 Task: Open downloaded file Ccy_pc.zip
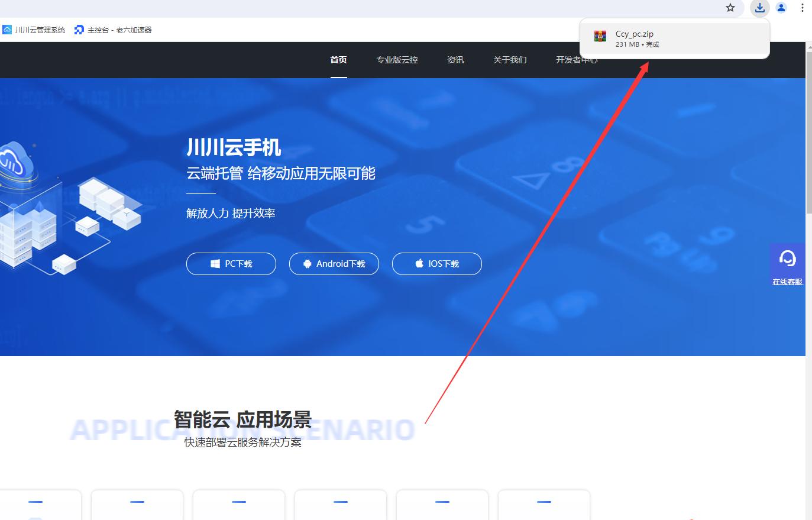634,38
